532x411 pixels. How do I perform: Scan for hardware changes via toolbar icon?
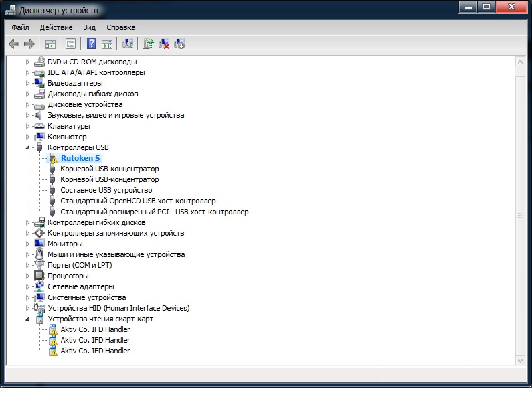pyautogui.click(x=128, y=44)
